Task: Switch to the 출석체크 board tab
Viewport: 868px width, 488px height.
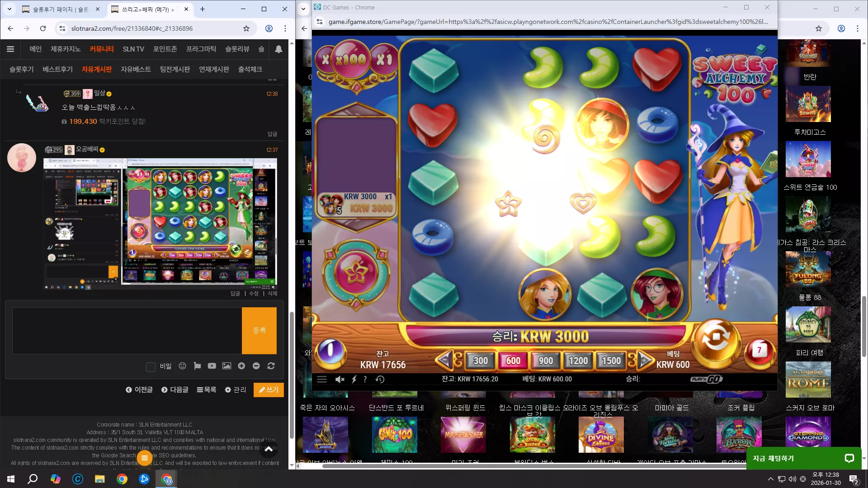Action: (250, 69)
